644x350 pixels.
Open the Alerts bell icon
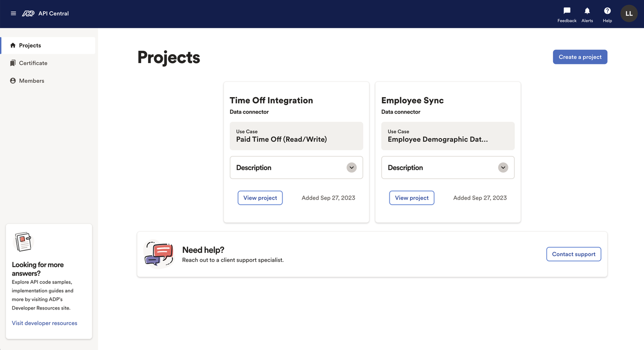(587, 11)
